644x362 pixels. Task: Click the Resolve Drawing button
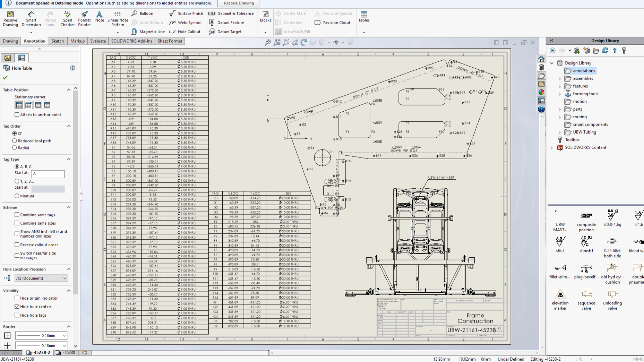(x=238, y=3)
